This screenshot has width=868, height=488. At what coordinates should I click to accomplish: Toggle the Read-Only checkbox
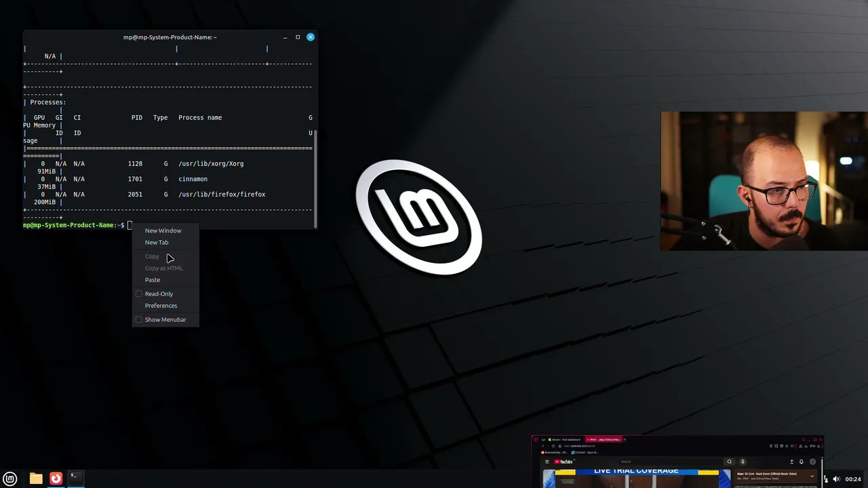click(139, 293)
